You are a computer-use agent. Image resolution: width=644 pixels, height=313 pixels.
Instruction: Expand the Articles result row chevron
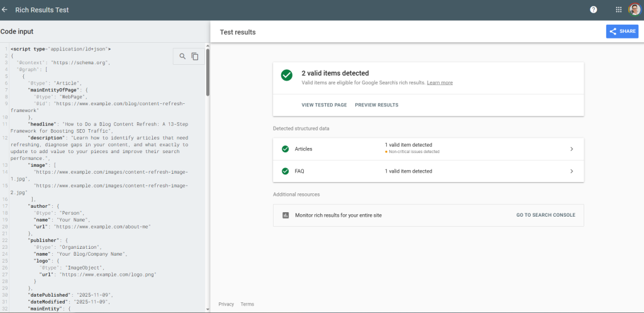[571, 149]
